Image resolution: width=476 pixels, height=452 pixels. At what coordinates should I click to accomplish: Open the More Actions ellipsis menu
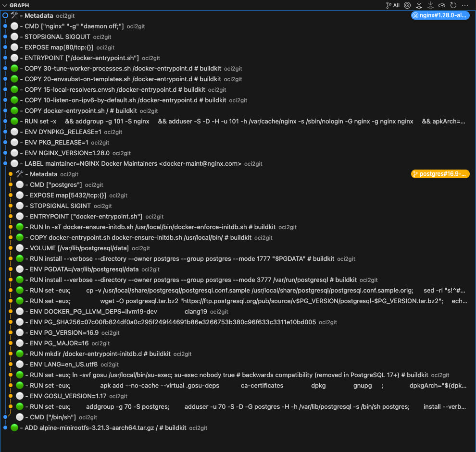pos(465,5)
